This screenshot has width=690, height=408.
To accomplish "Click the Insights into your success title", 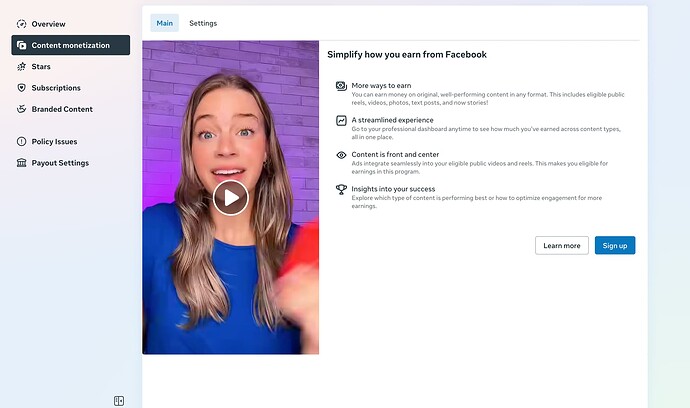I will [x=393, y=189].
